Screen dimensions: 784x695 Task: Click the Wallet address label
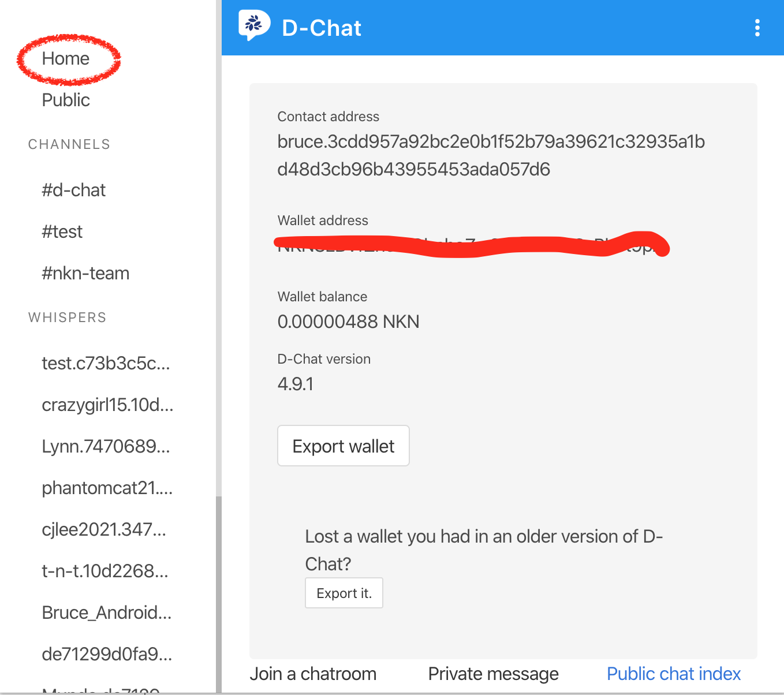pyautogui.click(x=323, y=221)
